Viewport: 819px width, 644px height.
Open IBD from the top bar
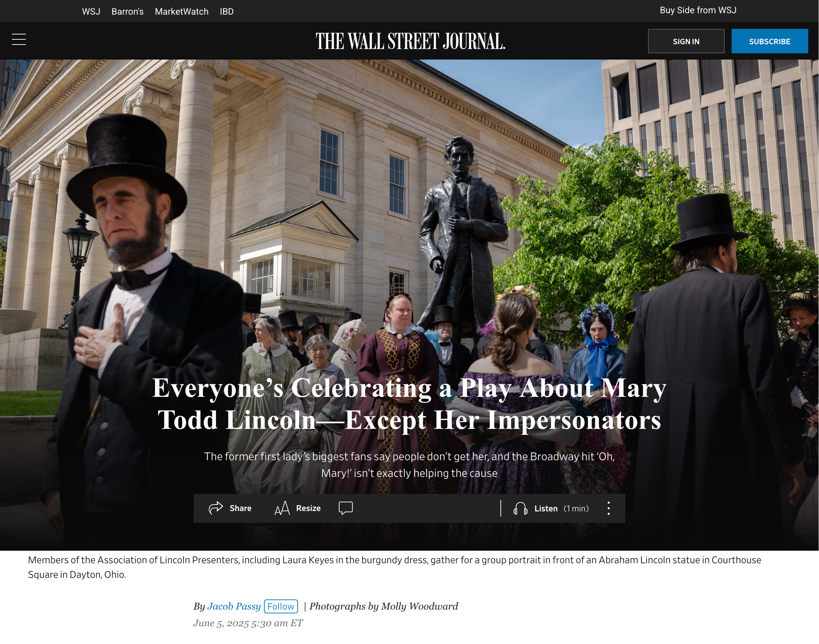pyautogui.click(x=227, y=11)
